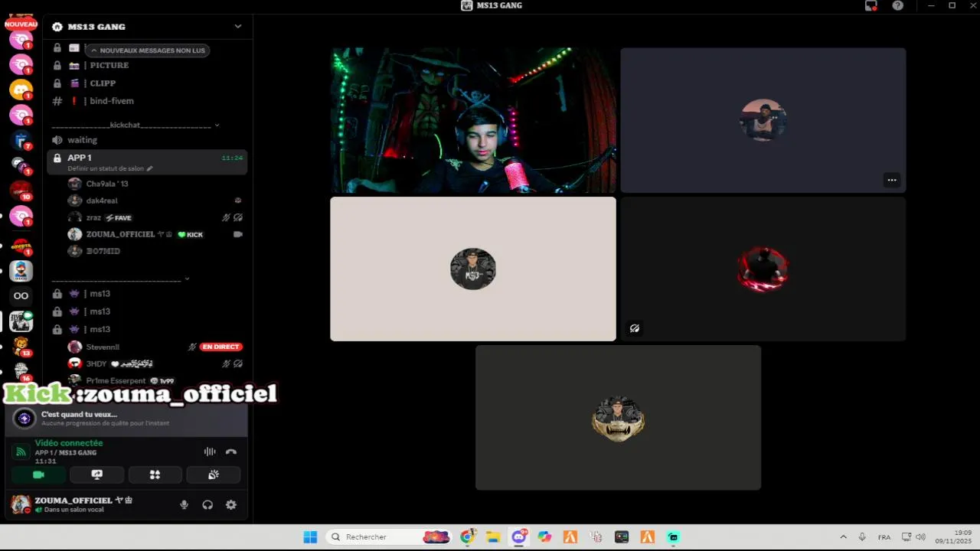Viewport: 980px width, 551px height.
Task: Open the currently selected MS13 server icon
Action: (x=21, y=321)
